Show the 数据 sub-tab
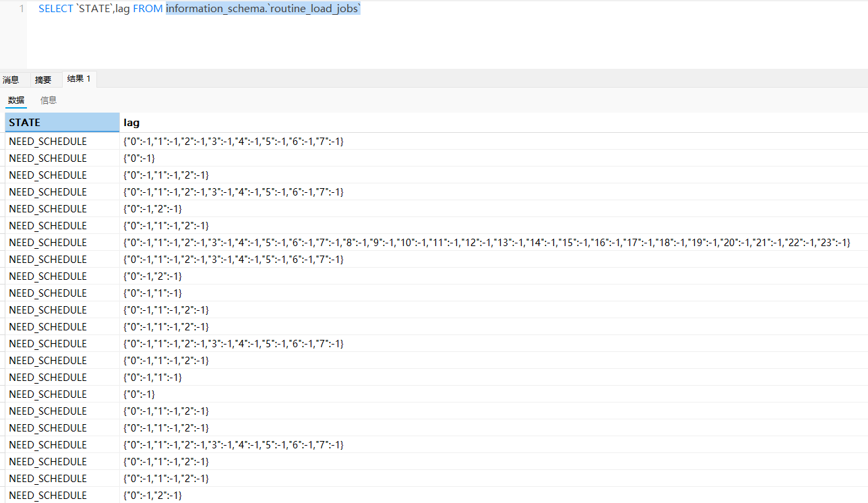The height and width of the screenshot is (503, 868). (16, 100)
